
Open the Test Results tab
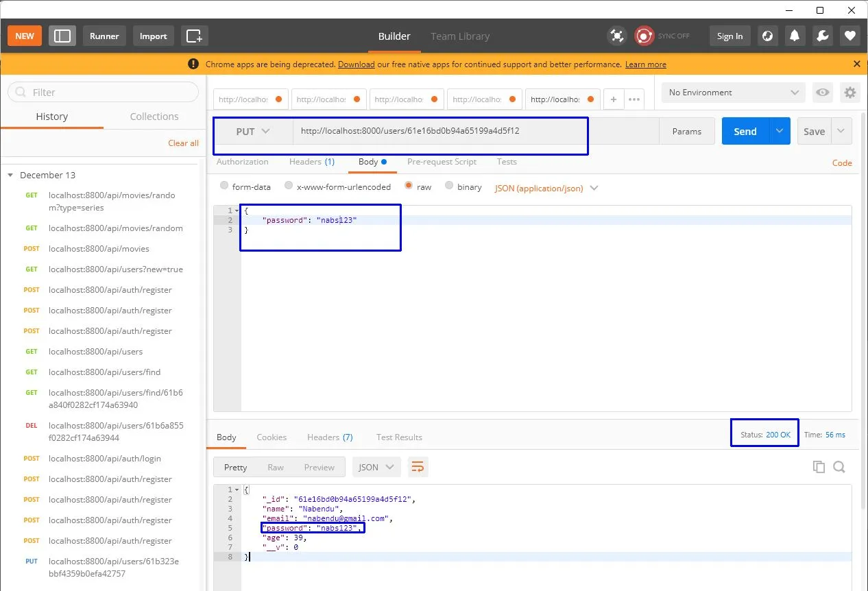(399, 437)
